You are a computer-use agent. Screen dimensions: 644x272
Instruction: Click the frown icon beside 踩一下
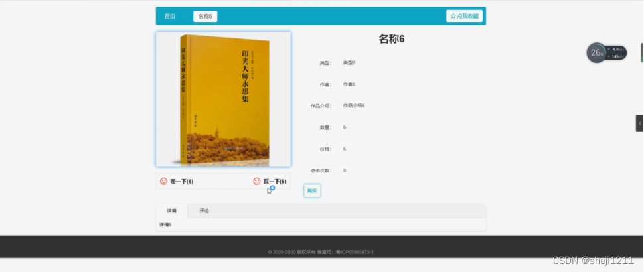[x=257, y=181]
